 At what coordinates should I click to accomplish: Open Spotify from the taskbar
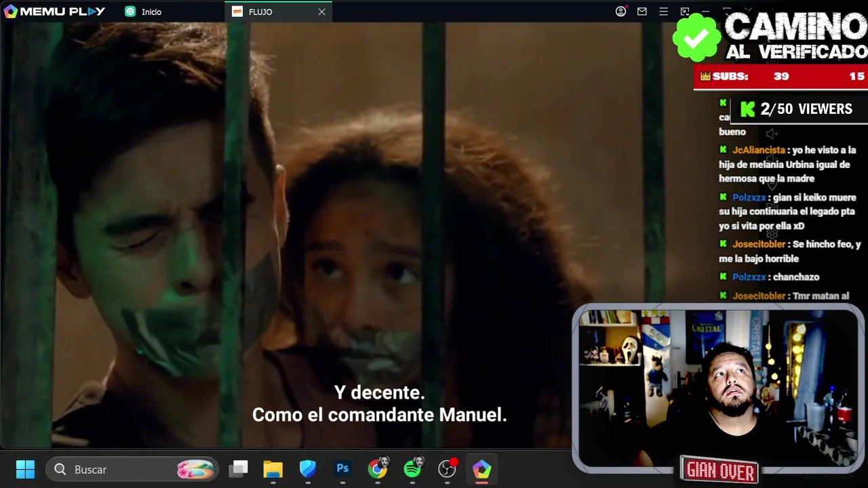(x=412, y=468)
